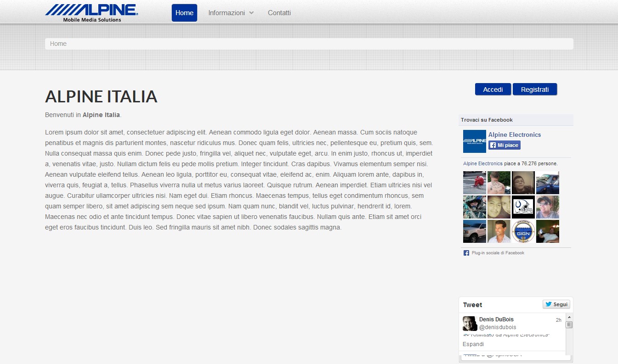Open fan photo of couple close-up
This screenshot has height=364, width=618.
coord(499,207)
